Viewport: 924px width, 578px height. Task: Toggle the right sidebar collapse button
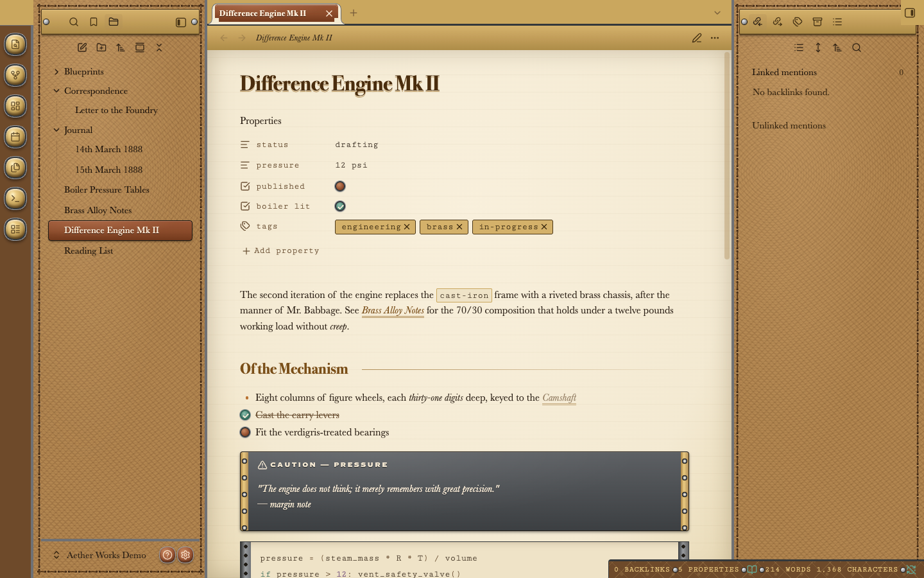[x=910, y=13]
